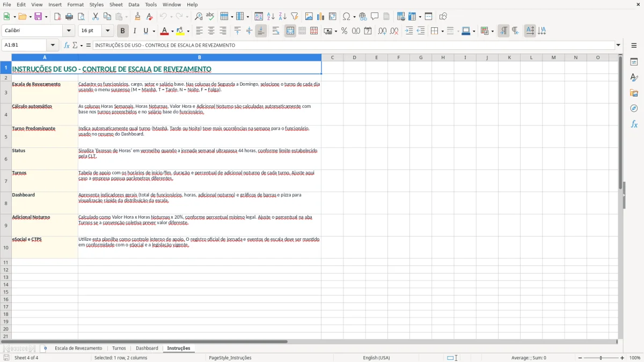Set horizontal left-to-right text flow
The width and height of the screenshot is (644, 362).
(x=530, y=31)
